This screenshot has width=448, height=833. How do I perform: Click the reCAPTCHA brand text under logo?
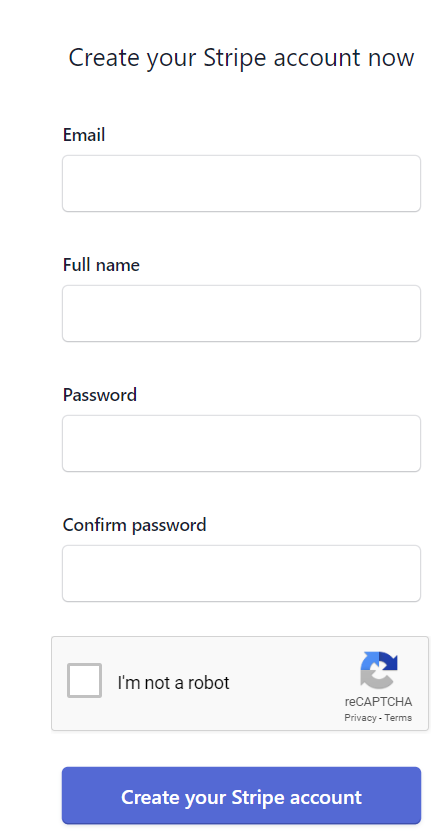(x=378, y=702)
